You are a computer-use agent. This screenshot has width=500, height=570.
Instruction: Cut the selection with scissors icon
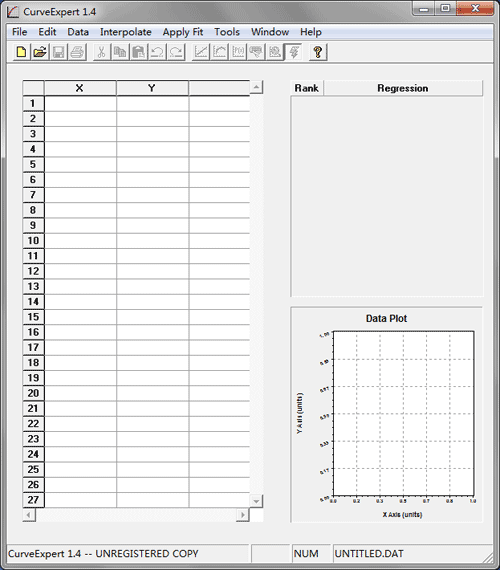pyautogui.click(x=101, y=52)
